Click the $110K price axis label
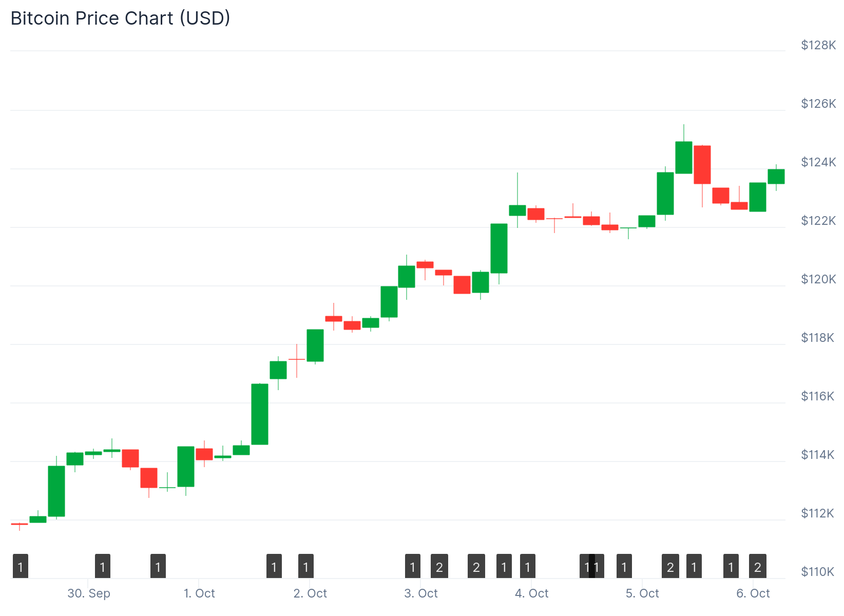The height and width of the screenshot is (616, 844). tap(817, 571)
